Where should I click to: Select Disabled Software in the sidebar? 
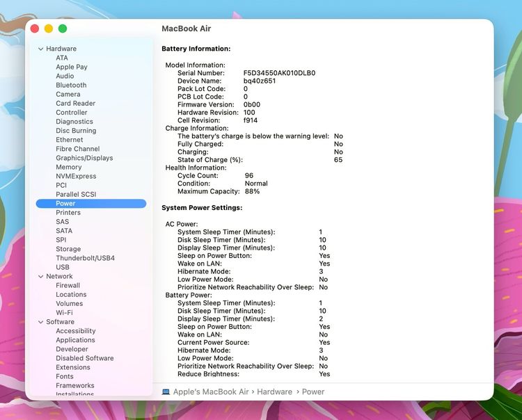click(x=84, y=358)
